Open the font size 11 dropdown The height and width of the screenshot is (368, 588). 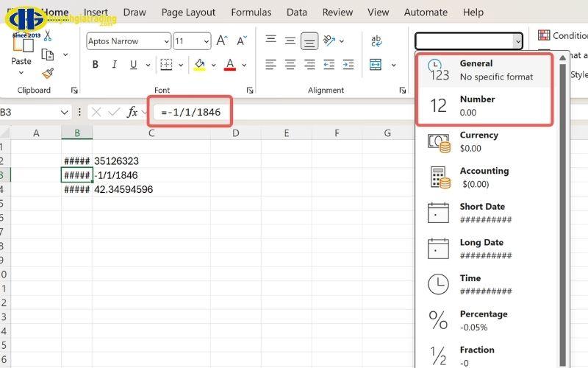pos(192,41)
